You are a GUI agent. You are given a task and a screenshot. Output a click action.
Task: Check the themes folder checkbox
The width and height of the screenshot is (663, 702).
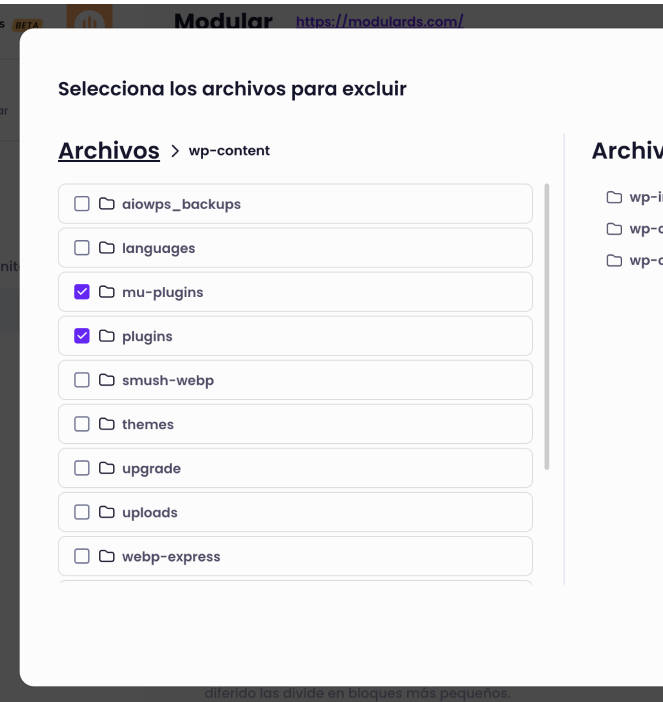point(82,424)
